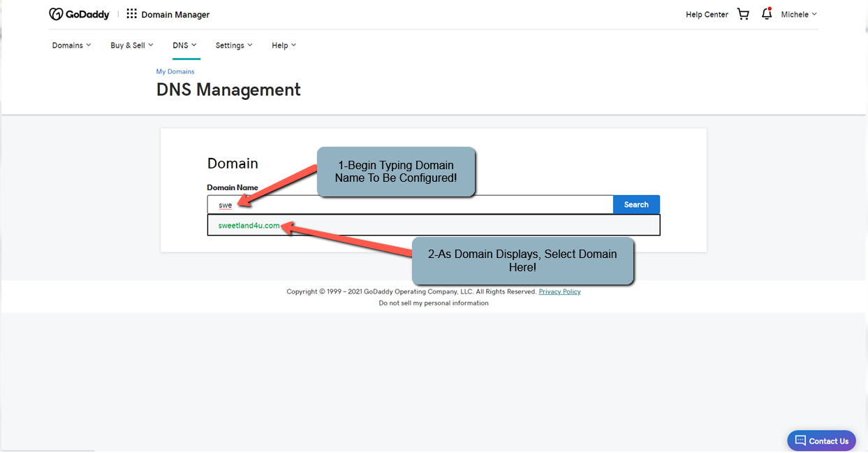This screenshot has width=868, height=453.
Task: Open the nine-dot apps grid launcher
Action: click(x=131, y=14)
